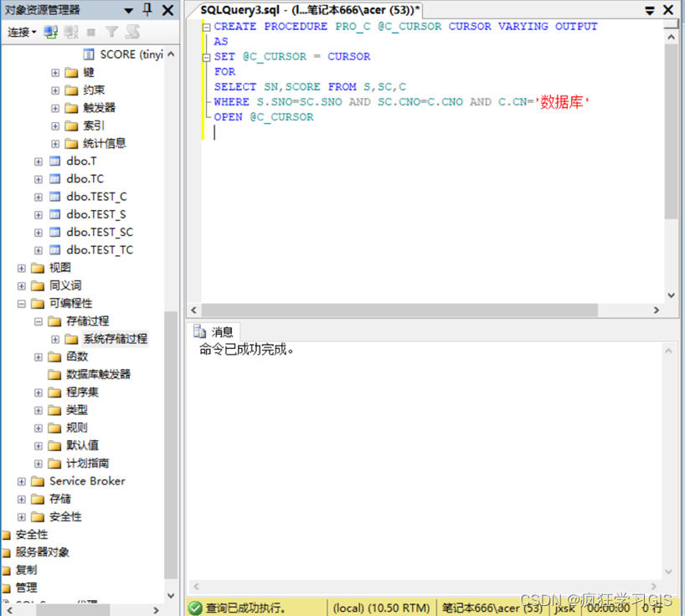Close the Object Explorer panel
The image size is (685, 616).
pyautogui.click(x=167, y=10)
